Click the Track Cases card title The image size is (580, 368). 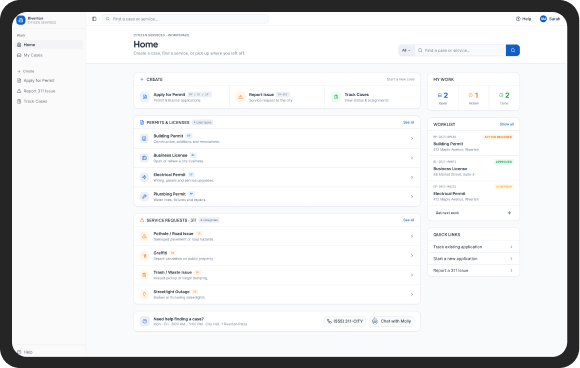pos(357,95)
